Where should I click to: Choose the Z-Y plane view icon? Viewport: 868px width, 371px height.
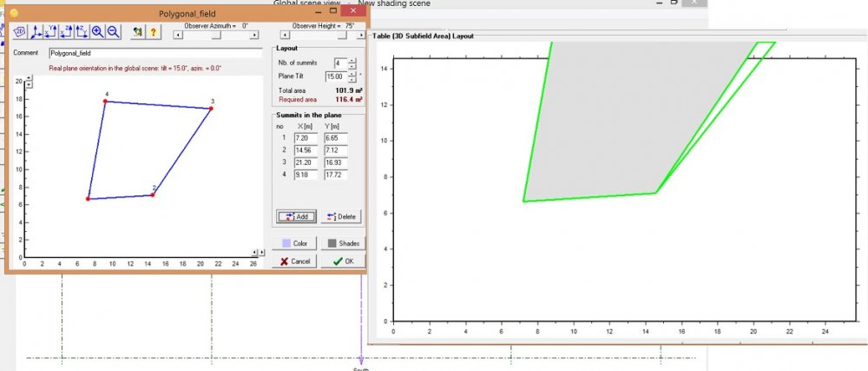(82, 31)
